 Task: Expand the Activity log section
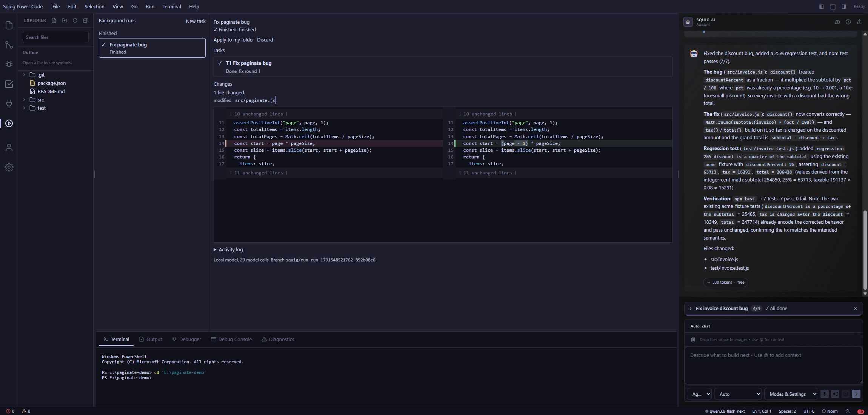[228, 249]
